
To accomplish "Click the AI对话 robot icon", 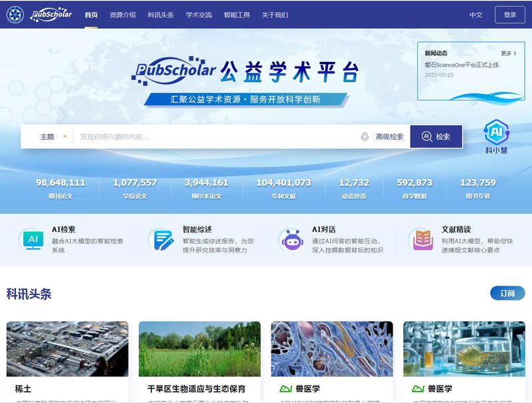I will [x=292, y=240].
